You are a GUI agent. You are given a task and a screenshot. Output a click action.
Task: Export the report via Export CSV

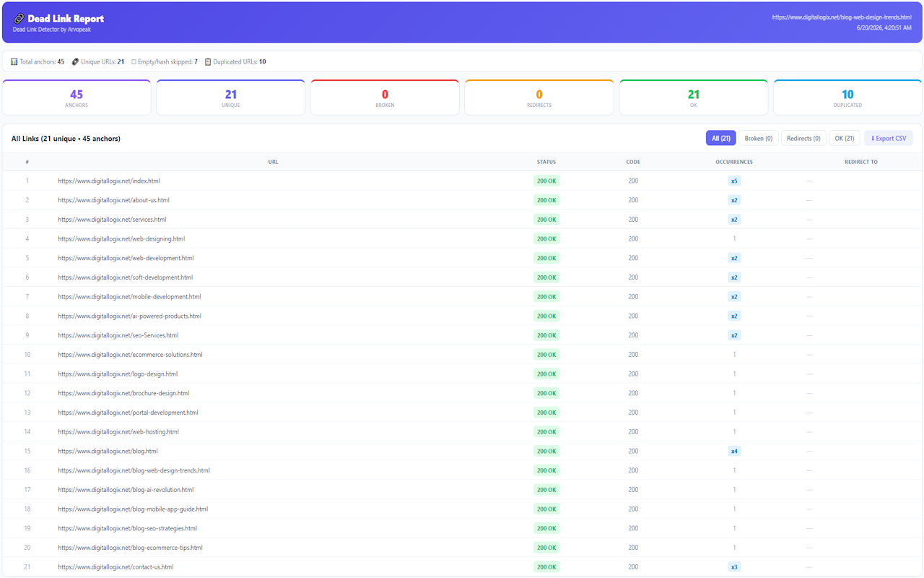click(x=889, y=138)
